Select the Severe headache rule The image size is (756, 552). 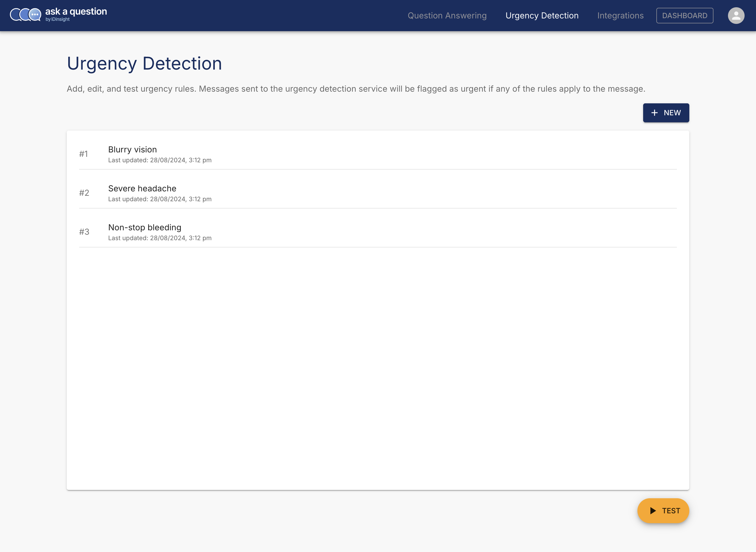(142, 189)
